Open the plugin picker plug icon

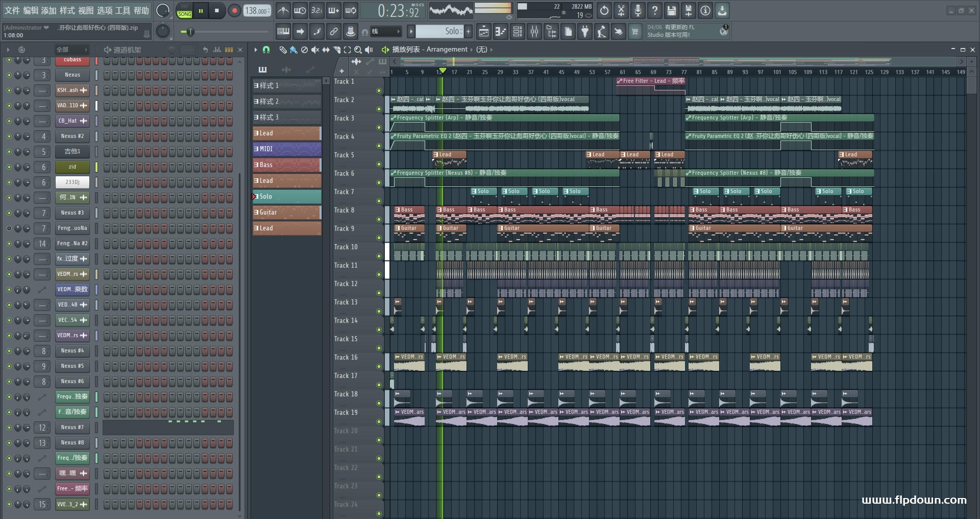tap(585, 32)
